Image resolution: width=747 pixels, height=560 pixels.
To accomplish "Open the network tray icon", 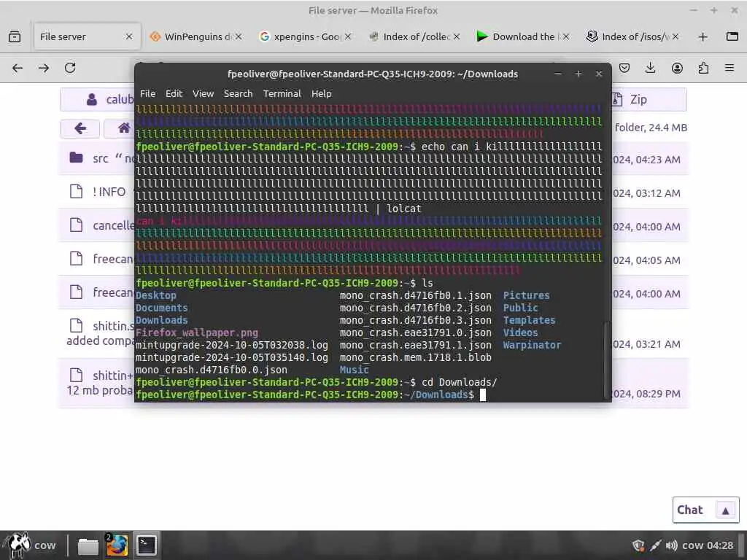I will pos(655,545).
